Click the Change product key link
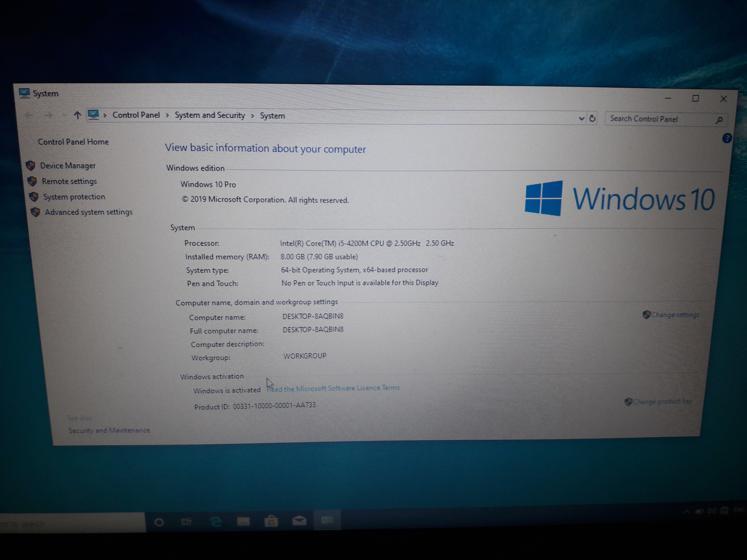 pos(662,401)
